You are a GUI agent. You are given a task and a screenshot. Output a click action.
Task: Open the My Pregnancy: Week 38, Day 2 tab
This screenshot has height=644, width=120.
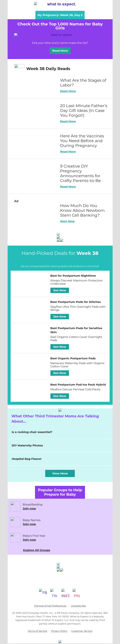60,15
